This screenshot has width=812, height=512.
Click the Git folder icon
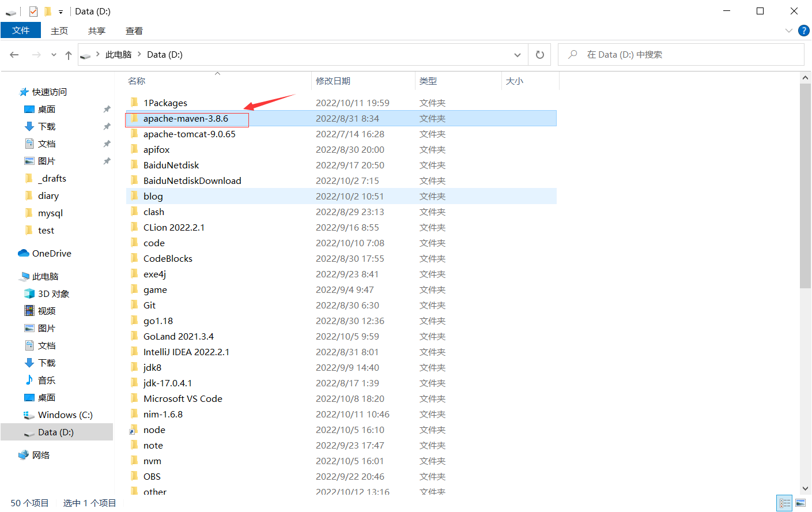(134, 305)
